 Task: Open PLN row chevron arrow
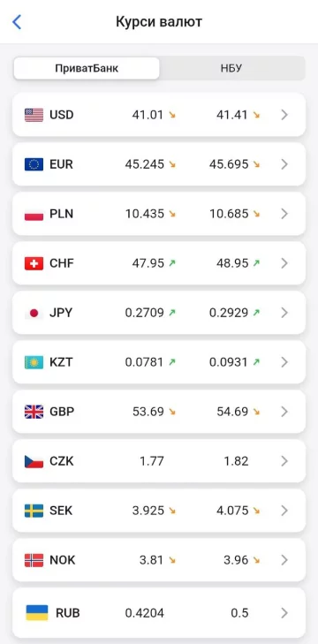tap(284, 214)
